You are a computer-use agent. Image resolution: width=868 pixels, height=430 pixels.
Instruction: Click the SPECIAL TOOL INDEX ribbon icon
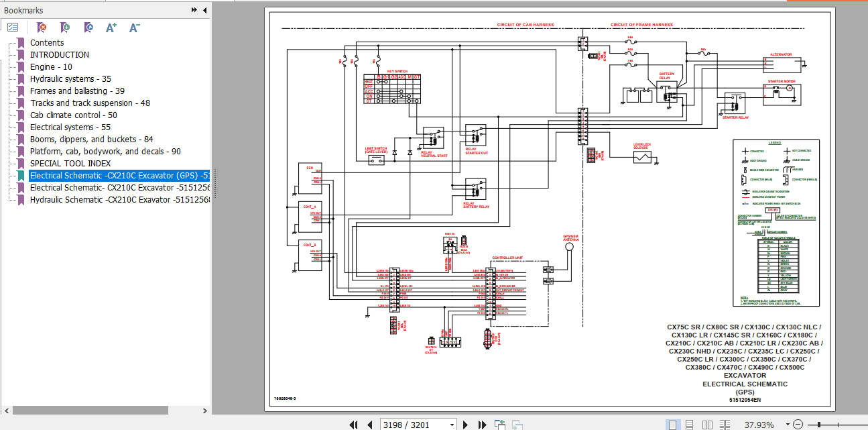coord(21,164)
